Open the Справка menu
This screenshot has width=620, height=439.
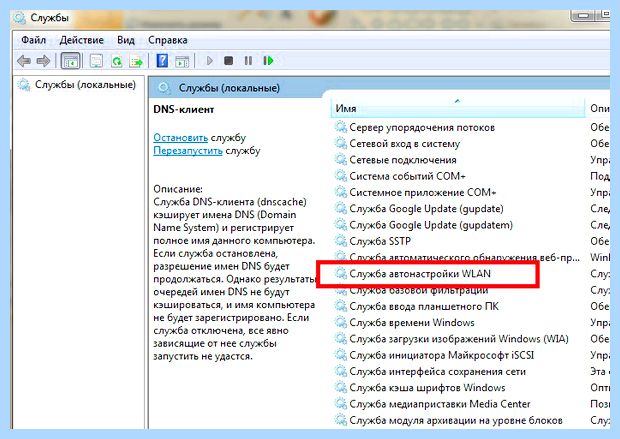click(168, 40)
